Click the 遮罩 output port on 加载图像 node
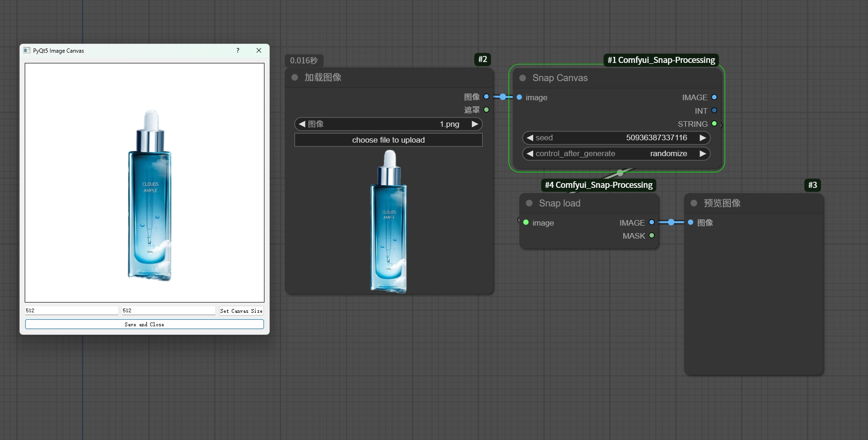The height and width of the screenshot is (440, 868). pyautogui.click(x=486, y=110)
